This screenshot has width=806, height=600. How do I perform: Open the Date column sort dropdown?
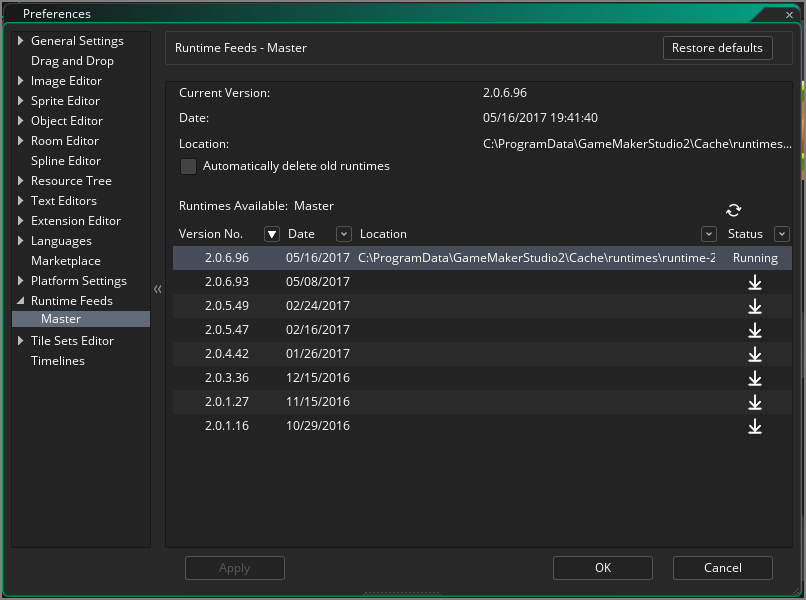coord(344,234)
